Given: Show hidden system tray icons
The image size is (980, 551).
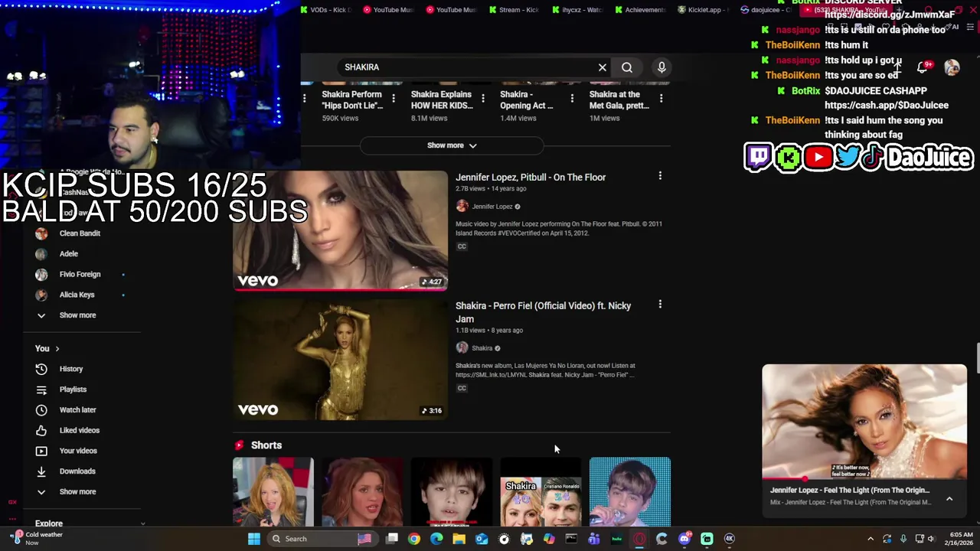Looking at the screenshot, I should click(x=871, y=539).
